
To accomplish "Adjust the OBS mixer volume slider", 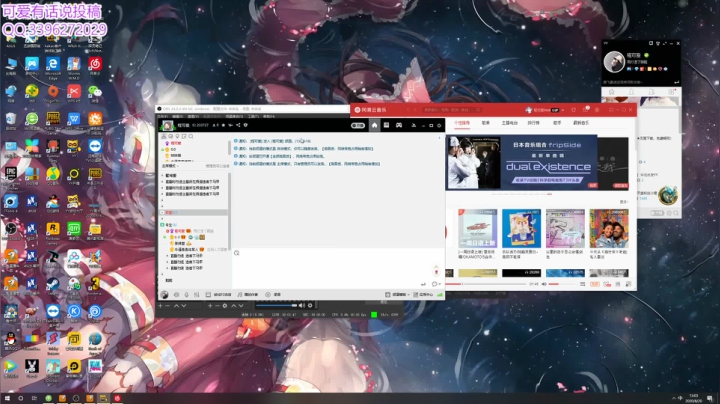I will (276, 305).
